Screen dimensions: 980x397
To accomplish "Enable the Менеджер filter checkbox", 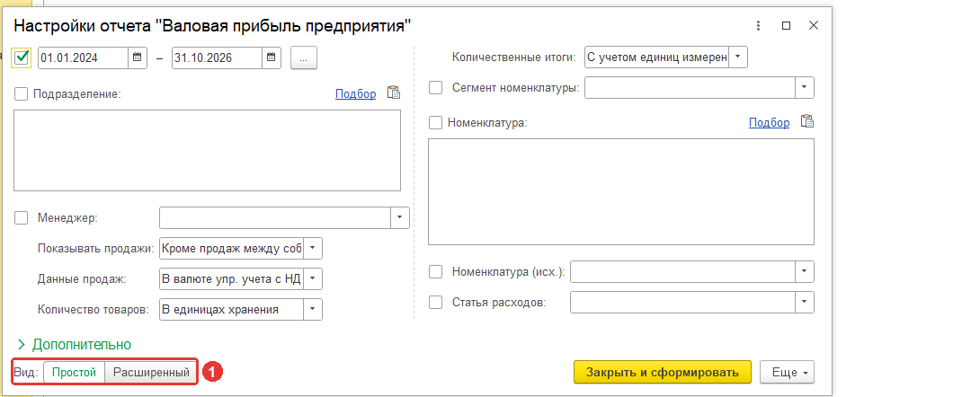I will click(22, 218).
